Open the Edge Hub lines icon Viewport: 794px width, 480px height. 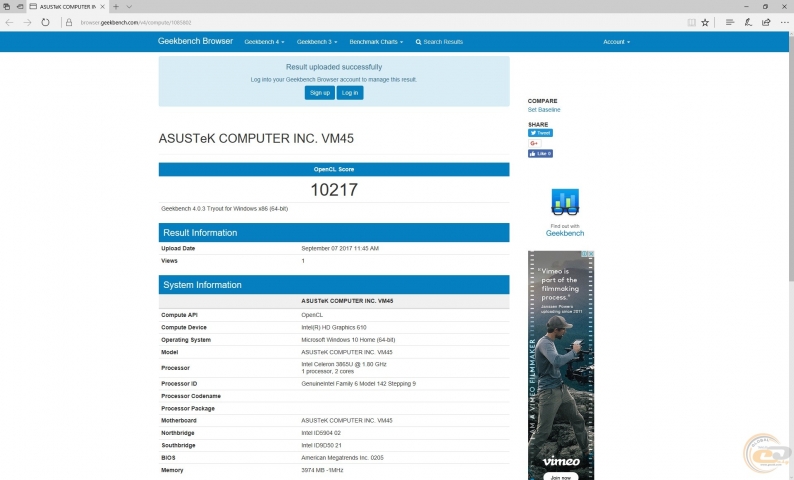pyautogui.click(x=730, y=22)
